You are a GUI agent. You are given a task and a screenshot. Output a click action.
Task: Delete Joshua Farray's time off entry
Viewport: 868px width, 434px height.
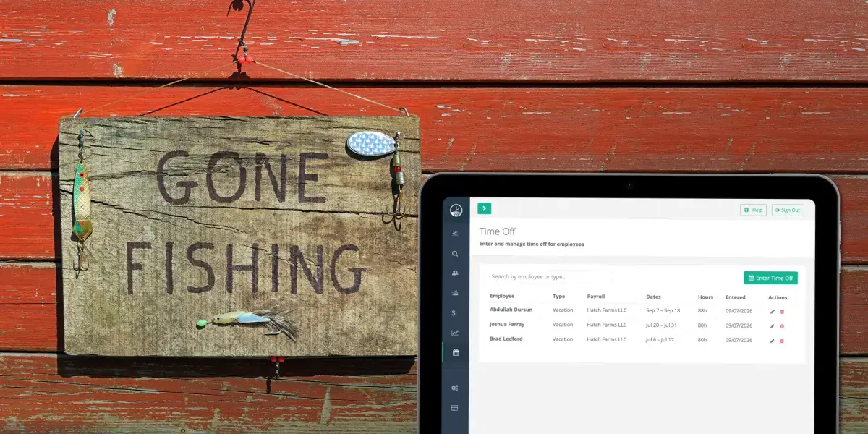pos(782,326)
